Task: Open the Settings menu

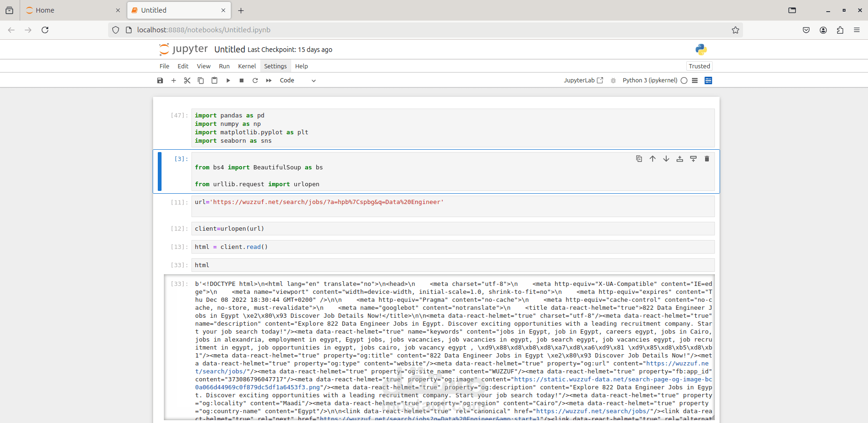Action: coord(275,66)
